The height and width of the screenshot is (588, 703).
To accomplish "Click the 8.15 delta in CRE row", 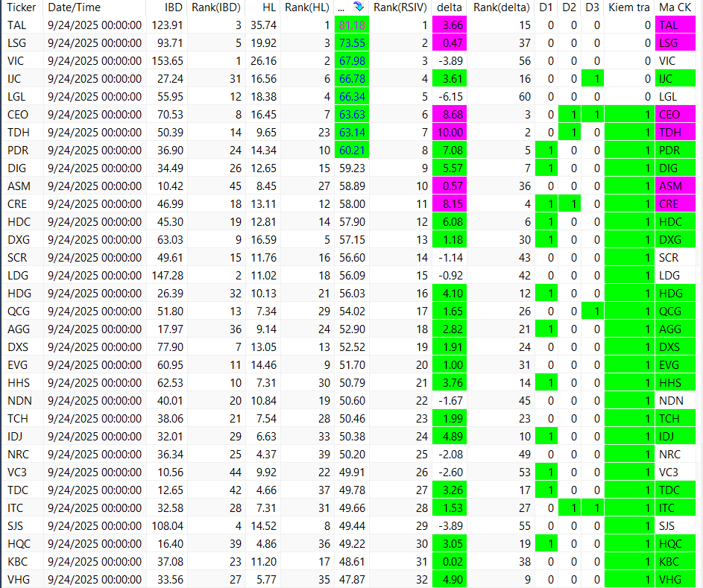I will tap(450, 204).
